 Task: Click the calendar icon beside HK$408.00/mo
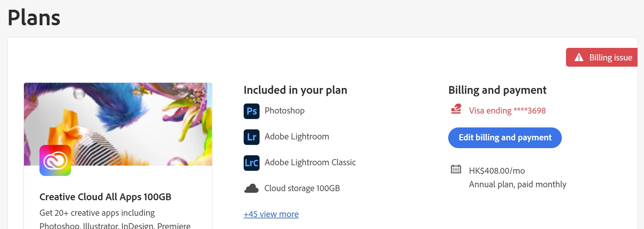click(x=456, y=169)
